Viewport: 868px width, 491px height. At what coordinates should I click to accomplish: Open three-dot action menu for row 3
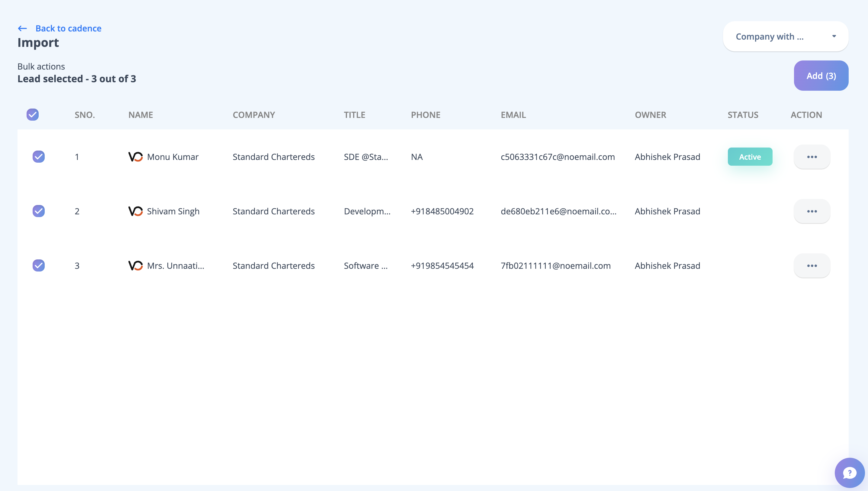pyautogui.click(x=812, y=266)
